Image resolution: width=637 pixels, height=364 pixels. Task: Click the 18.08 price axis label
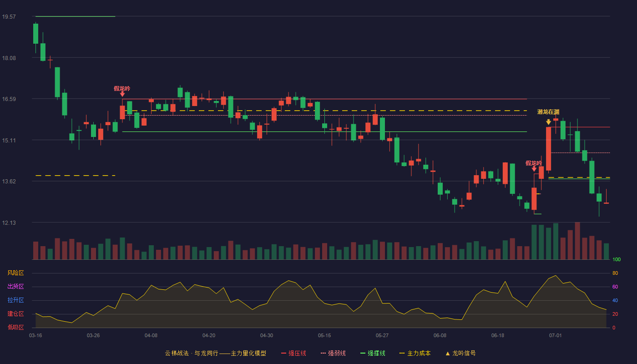click(x=9, y=58)
